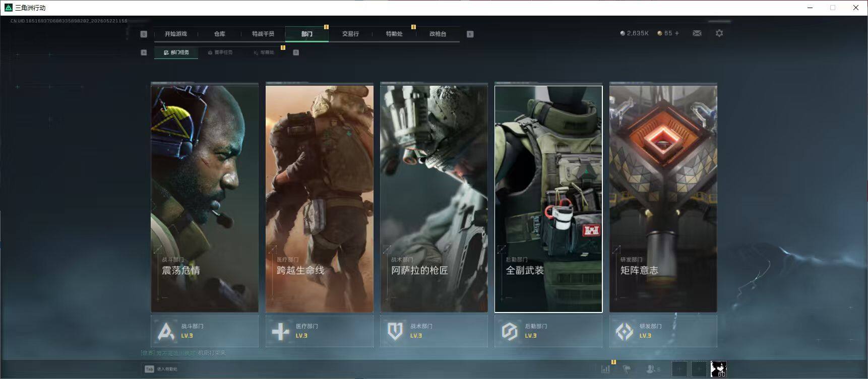Click the next sub-tab key icon after the sub-tabs
Image resolution: width=868 pixels, height=379 pixels.
(x=296, y=52)
